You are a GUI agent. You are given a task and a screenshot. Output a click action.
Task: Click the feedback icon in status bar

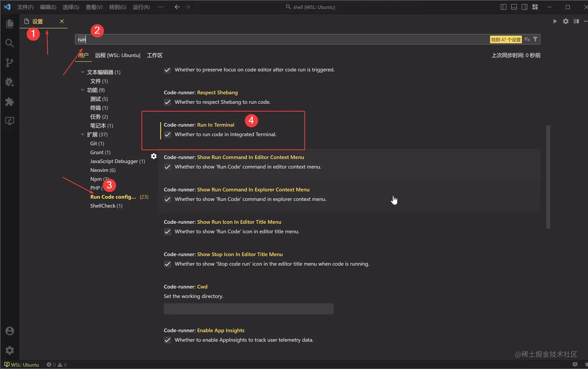pyautogui.click(x=575, y=365)
